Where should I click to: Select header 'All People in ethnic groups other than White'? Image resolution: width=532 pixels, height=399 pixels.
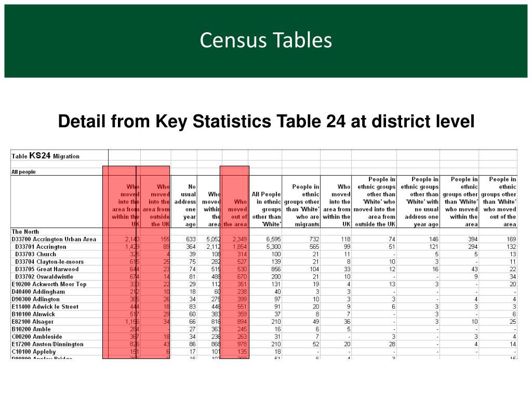point(267,209)
